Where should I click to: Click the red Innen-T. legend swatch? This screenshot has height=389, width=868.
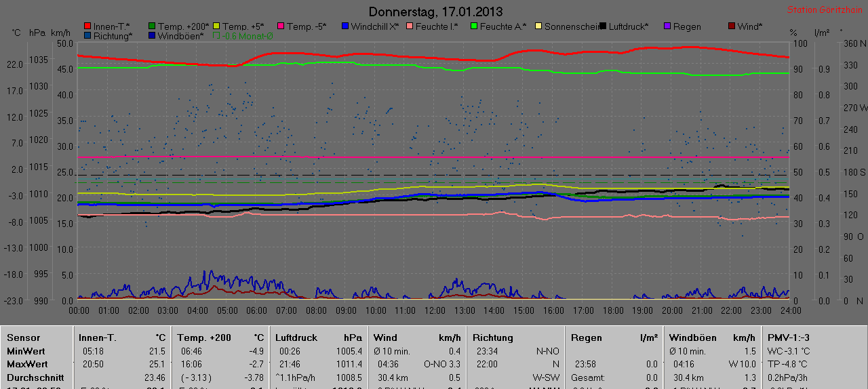pos(87,26)
